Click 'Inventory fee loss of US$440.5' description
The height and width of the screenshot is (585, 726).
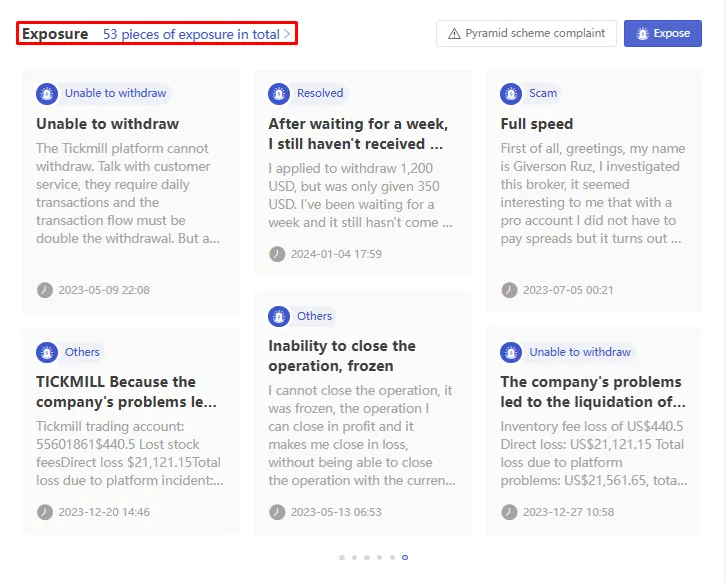[x=594, y=453]
